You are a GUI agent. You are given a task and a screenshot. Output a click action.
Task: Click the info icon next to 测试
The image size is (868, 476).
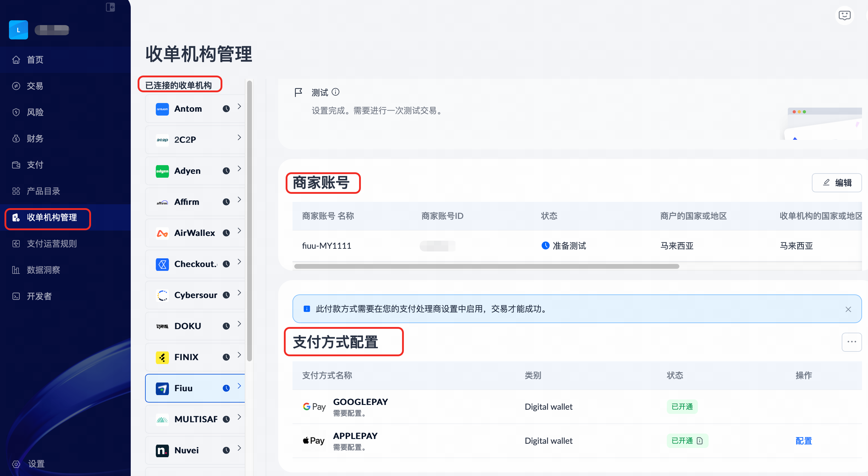click(335, 92)
